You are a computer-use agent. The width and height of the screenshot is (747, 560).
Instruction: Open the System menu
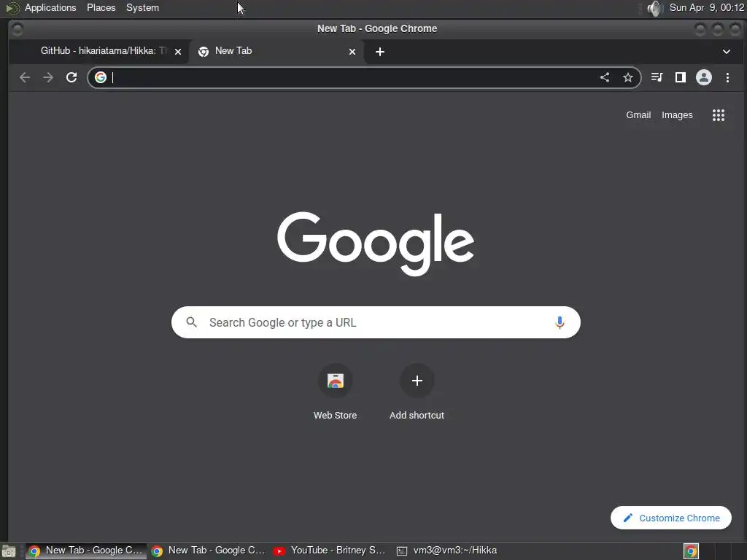click(x=142, y=7)
